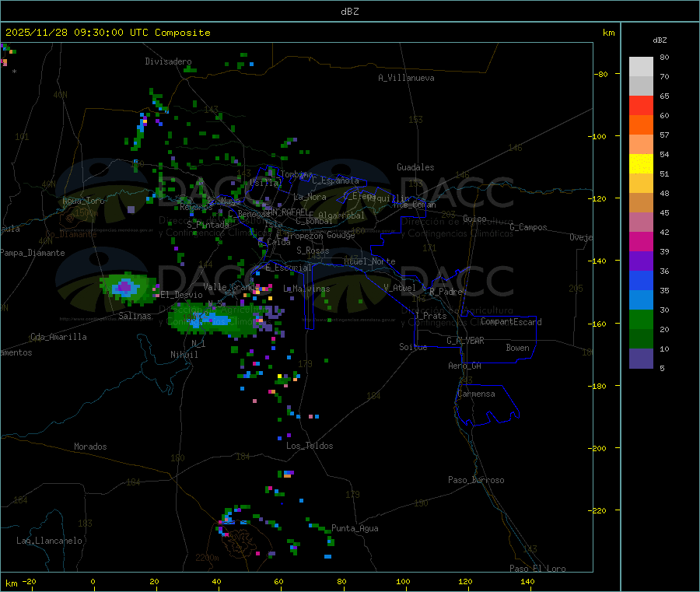Click the 140 km x-axis tick label
700x592 pixels.
pos(527,581)
